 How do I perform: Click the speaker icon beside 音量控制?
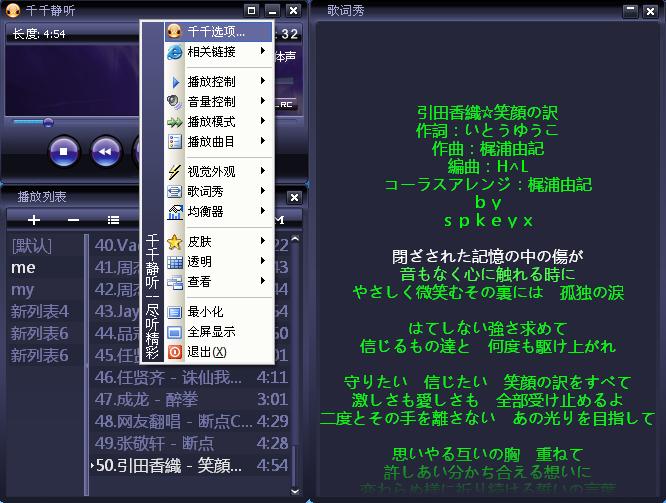[x=174, y=102]
